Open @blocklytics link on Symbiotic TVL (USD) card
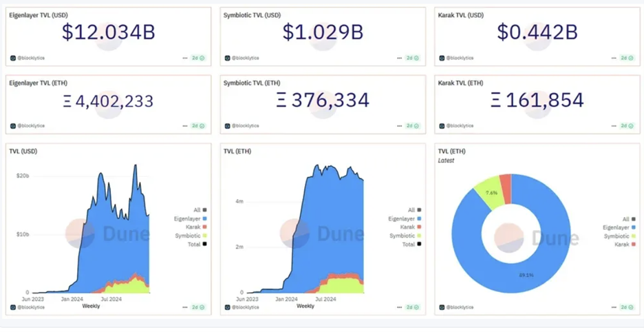This screenshot has width=644, height=332. coord(245,58)
